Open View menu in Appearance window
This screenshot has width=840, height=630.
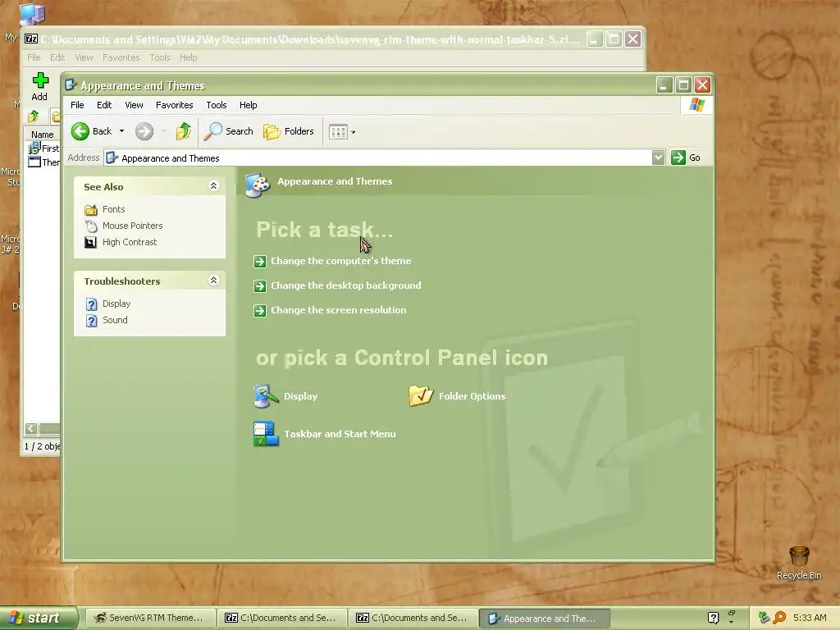pos(134,105)
